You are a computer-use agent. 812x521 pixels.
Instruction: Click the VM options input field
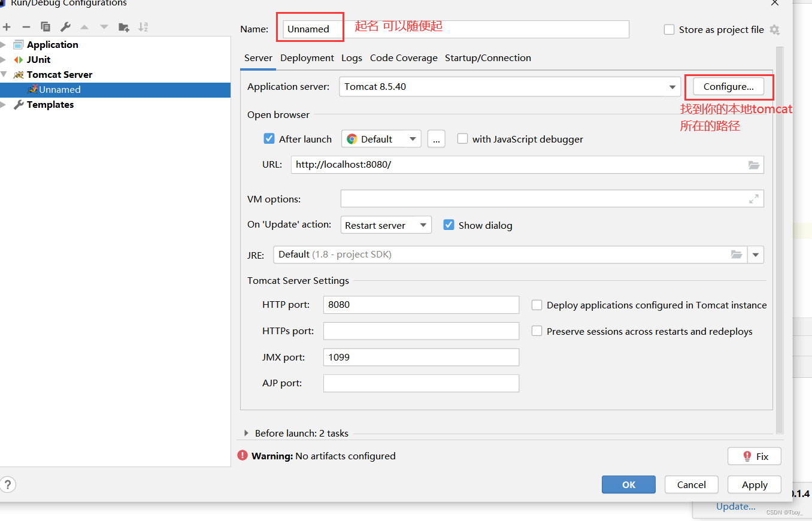click(552, 199)
